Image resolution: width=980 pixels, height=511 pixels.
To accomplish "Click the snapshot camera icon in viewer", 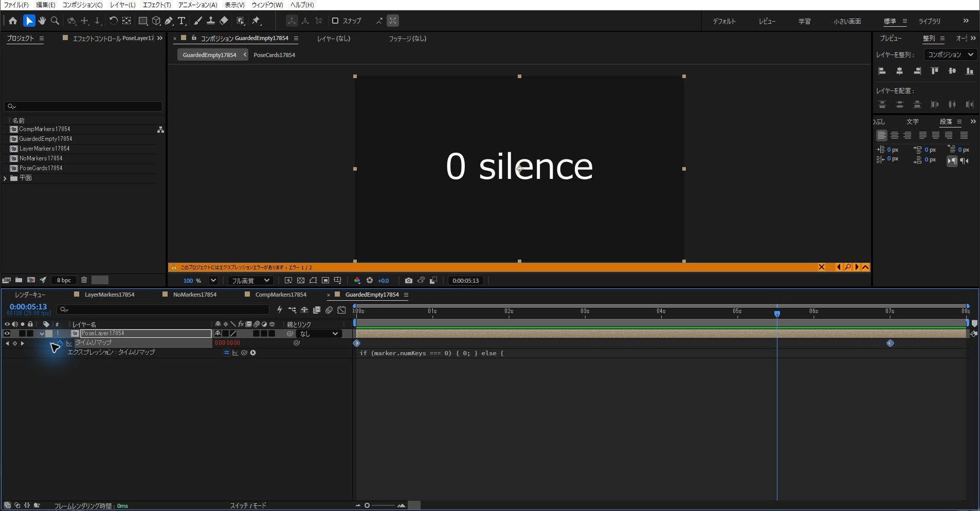I will pos(408,280).
